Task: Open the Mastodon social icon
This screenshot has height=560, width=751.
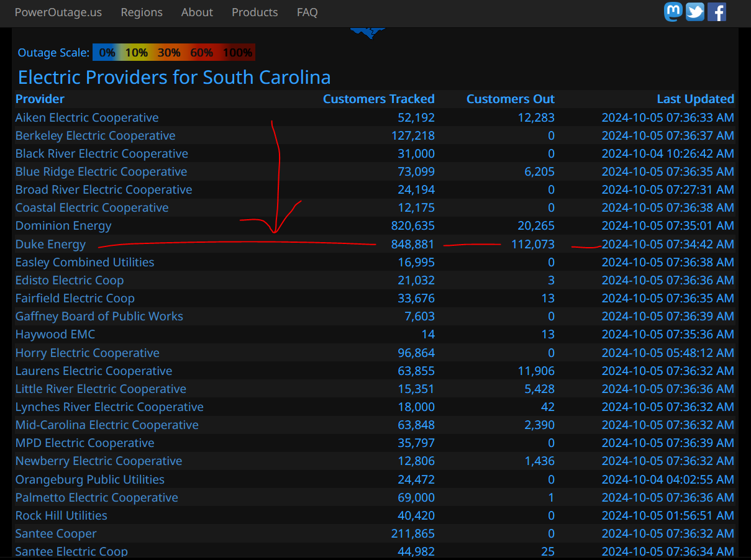Action: click(673, 12)
